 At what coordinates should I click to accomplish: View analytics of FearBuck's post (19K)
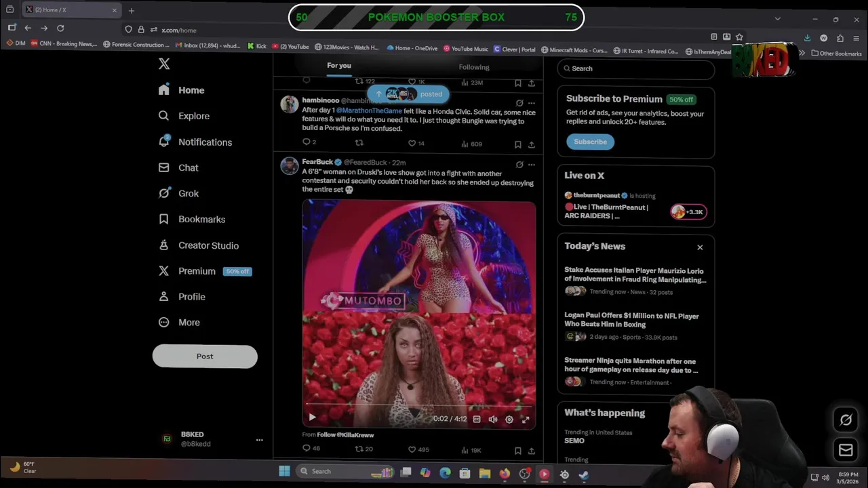click(x=471, y=449)
